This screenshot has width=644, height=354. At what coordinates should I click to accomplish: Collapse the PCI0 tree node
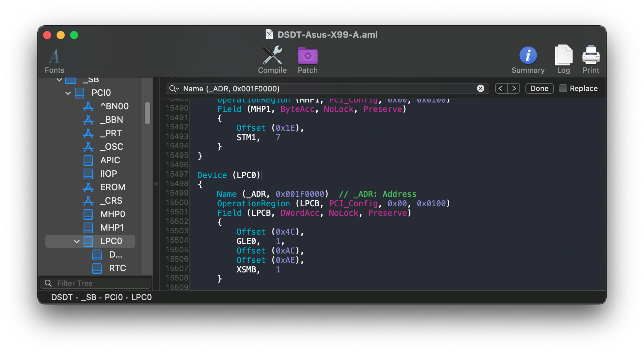pos(68,93)
